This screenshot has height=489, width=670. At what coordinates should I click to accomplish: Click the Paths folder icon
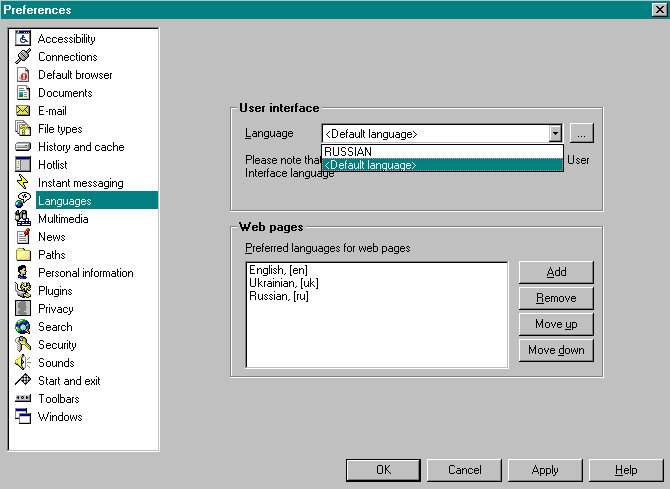(23, 255)
